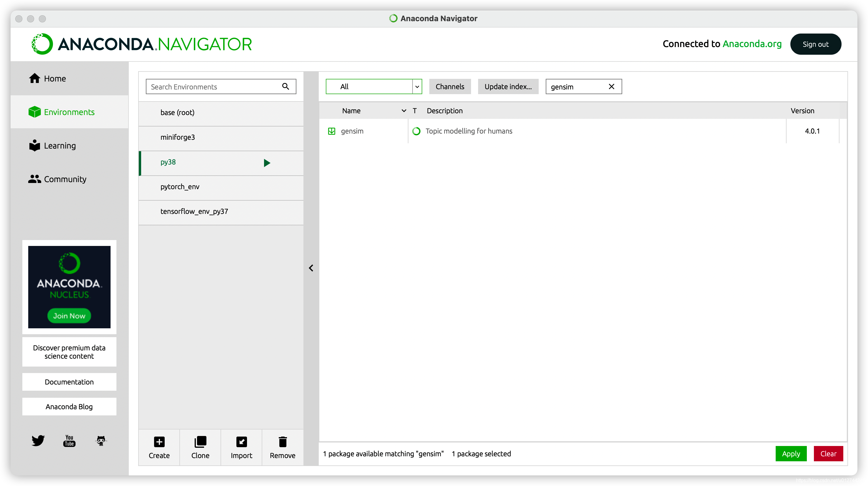This screenshot has width=868, height=486.
Task: Click the Import environment icon
Action: click(x=241, y=442)
